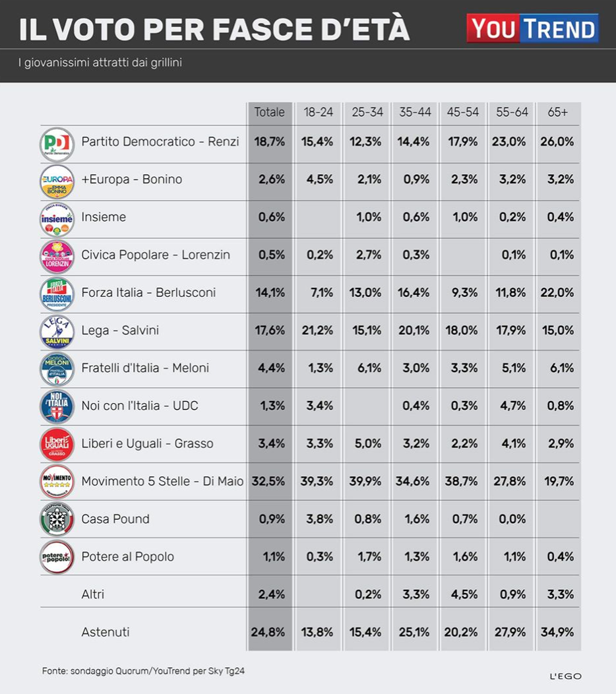This screenshot has width=616, height=694.
Task: Click the Civica Popolare Lorenzin logo
Action: [x=57, y=255]
